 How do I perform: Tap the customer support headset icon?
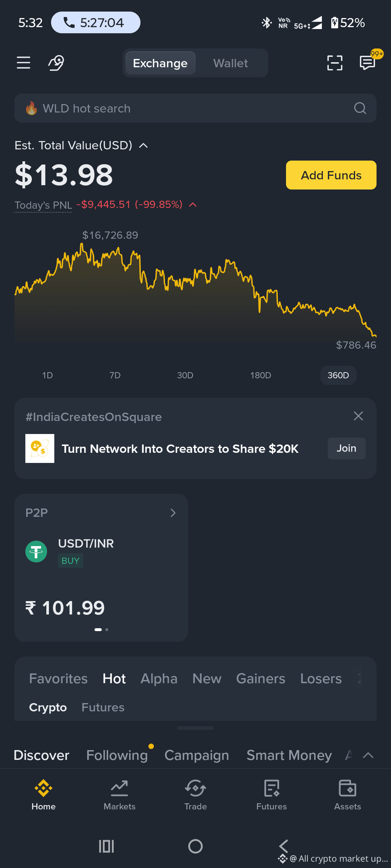(x=56, y=63)
